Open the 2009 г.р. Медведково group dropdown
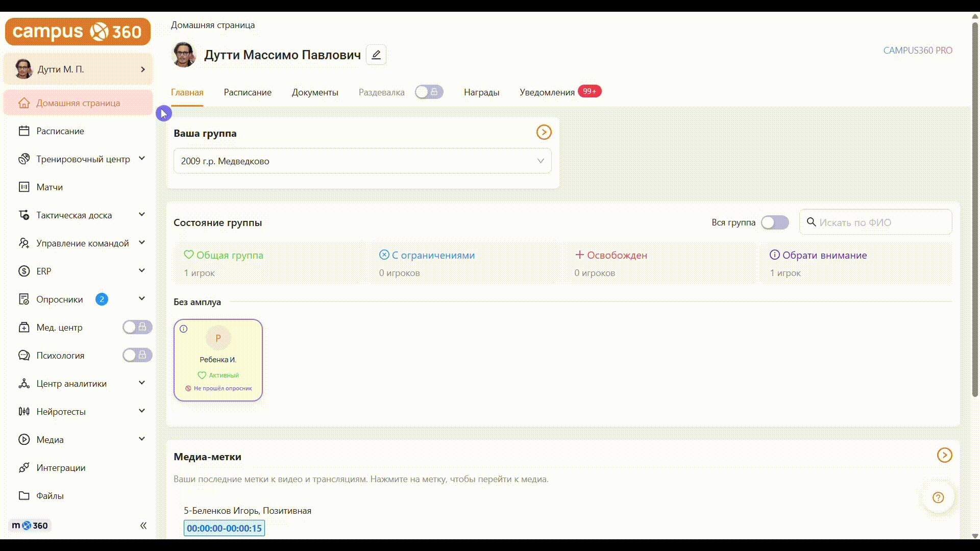This screenshot has height=551, width=980. tap(362, 161)
